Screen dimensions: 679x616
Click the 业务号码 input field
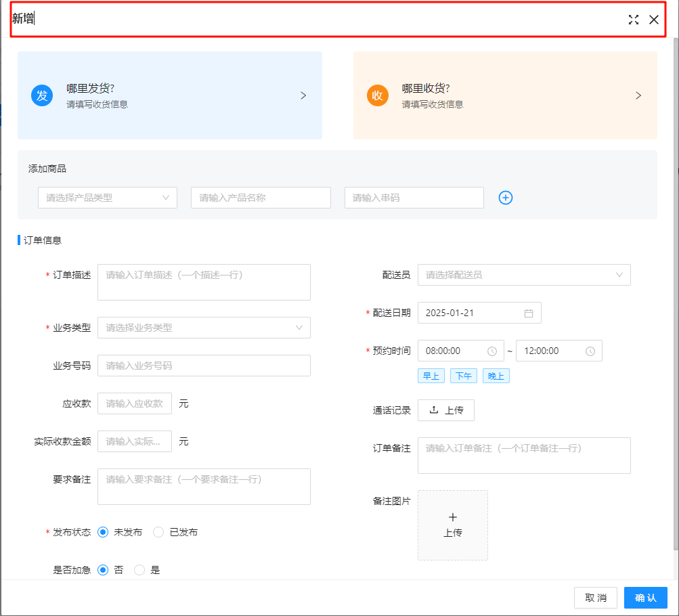click(204, 366)
